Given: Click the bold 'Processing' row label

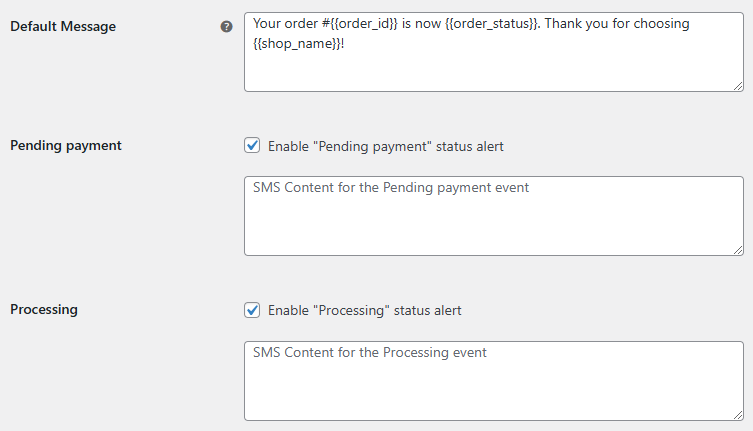Looking at the screenshot, I should tap(44, 309).
